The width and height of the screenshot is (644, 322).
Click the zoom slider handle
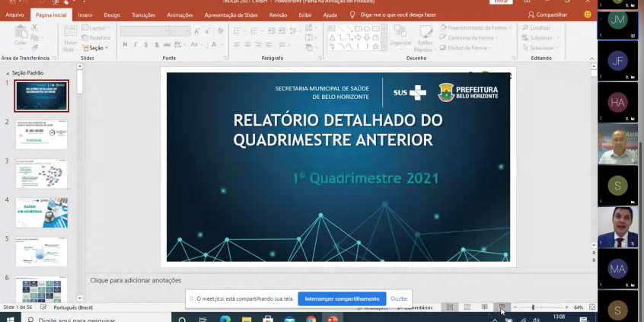click(533, 308)
